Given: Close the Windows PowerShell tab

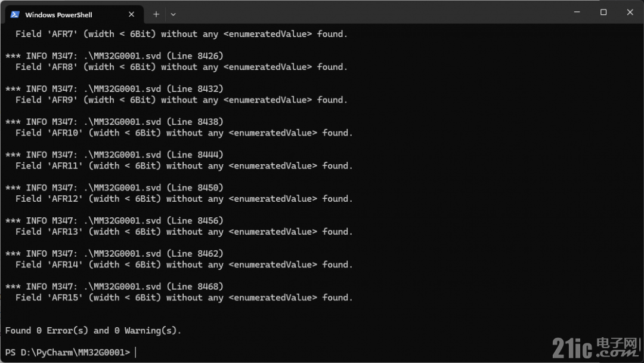Looking at the screenshot, I should tap(131, 14).
